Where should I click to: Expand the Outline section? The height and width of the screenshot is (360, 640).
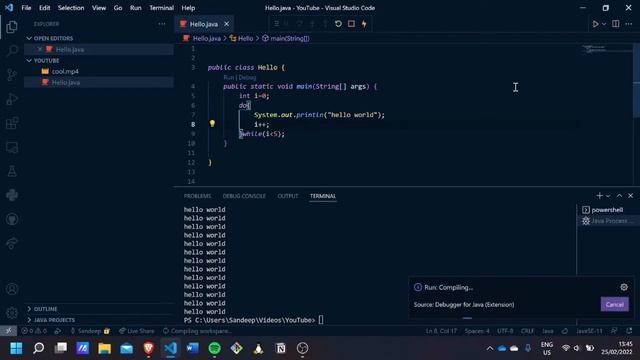tap(29, 309)
